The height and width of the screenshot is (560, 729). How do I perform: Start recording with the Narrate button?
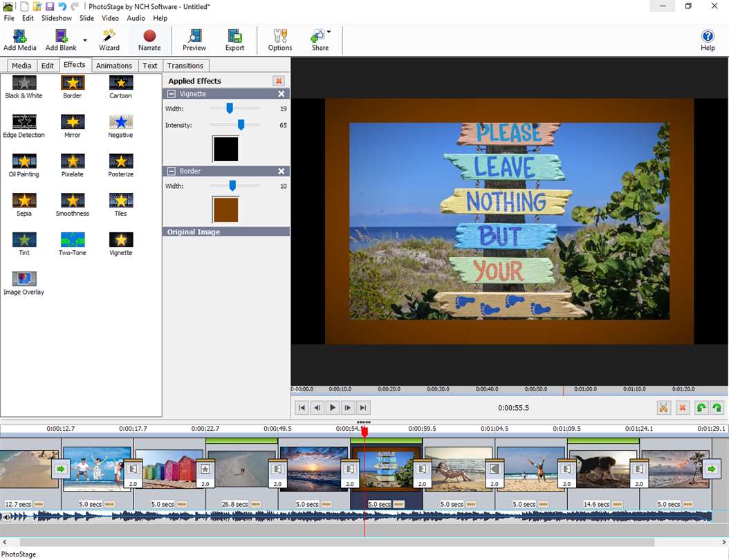(x=149, y=40)
